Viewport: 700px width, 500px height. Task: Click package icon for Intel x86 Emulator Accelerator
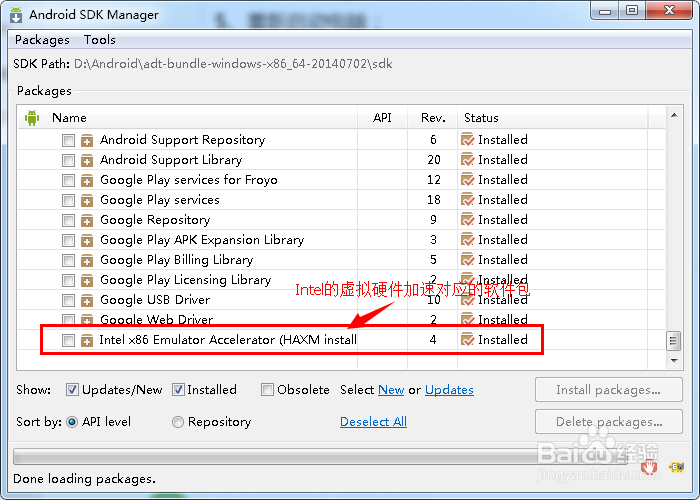tap(87, 341)
